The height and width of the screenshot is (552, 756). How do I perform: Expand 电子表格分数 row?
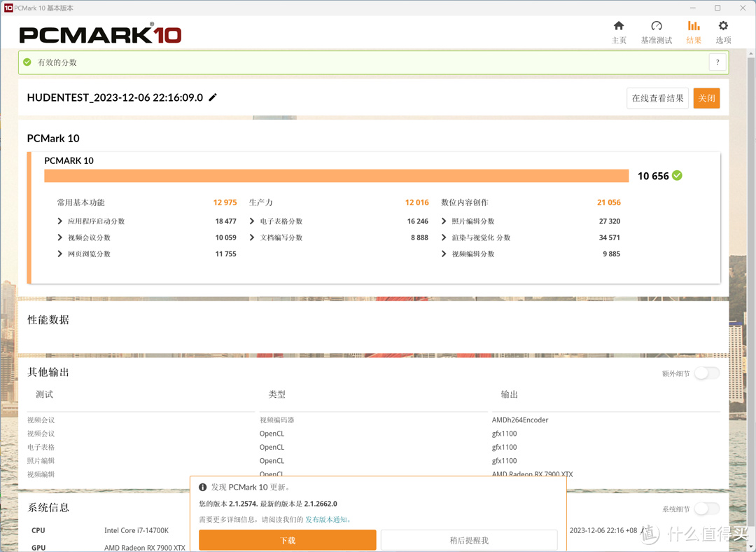[x=252, y=221]
